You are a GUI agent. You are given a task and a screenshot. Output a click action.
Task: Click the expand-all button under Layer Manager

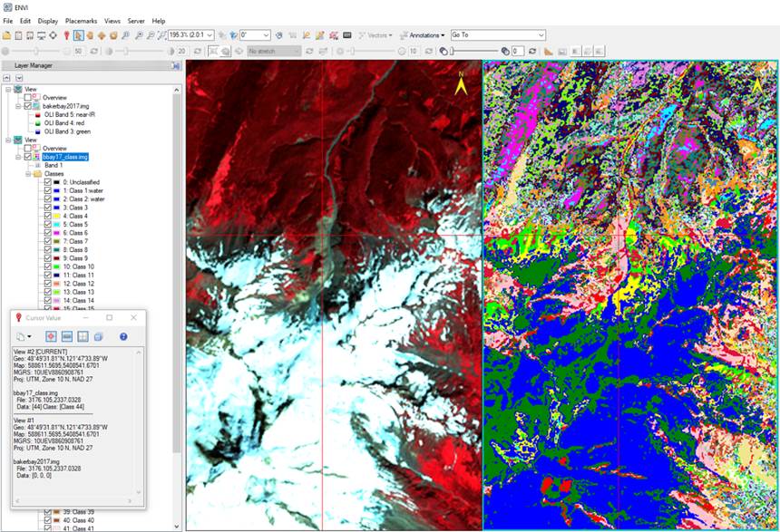pos(19,78)
